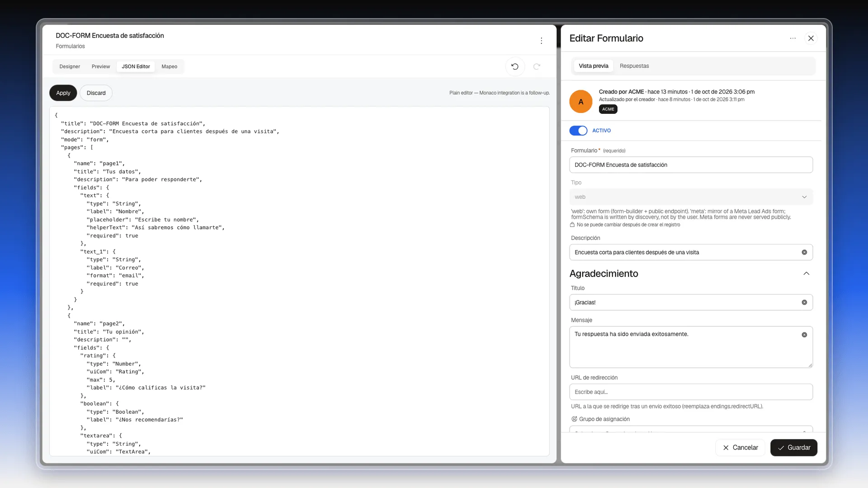Click the Descripción input field
This screenshot has height=488, width=868.
tap(691, 253)
